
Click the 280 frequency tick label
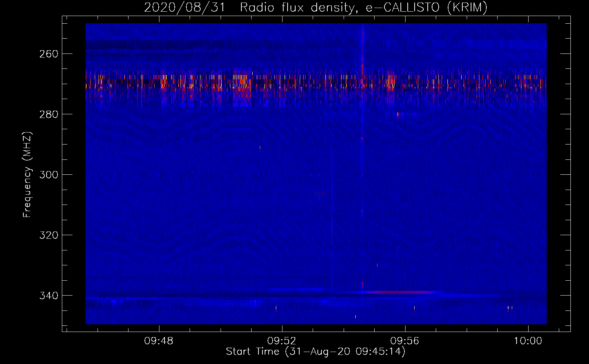pyautogui.click(x=49, y=114)
